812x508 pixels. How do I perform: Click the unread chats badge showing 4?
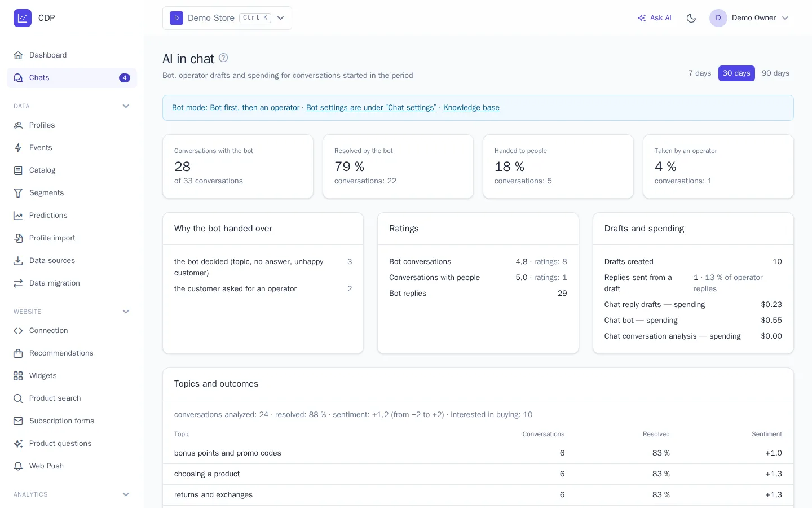(125, 78)
